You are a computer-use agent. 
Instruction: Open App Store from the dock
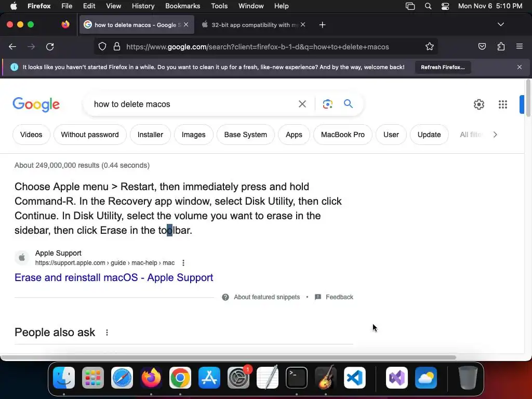click(209, 378)
